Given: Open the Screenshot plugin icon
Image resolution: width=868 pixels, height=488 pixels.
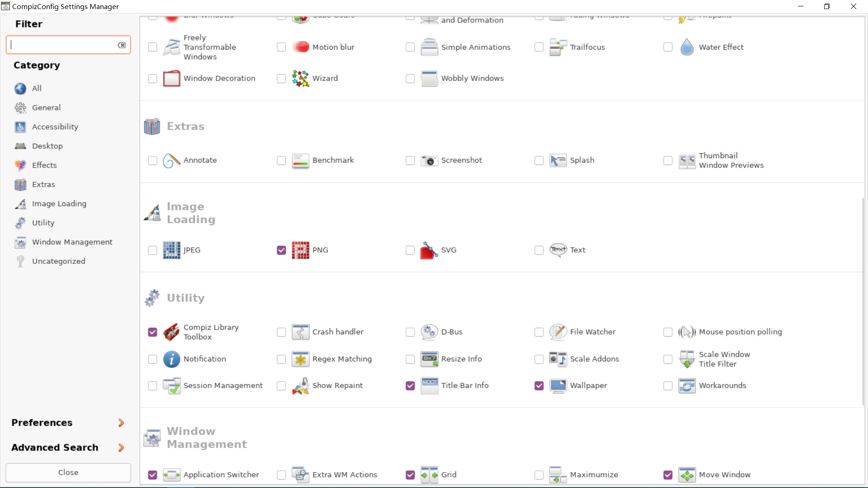Looking at the screenshot, I should point(429,160).
